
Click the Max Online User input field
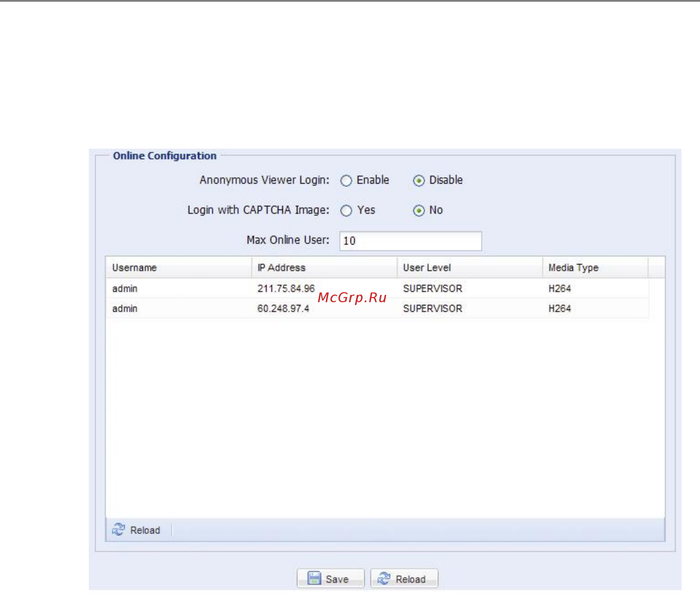(x=411, y=241)
